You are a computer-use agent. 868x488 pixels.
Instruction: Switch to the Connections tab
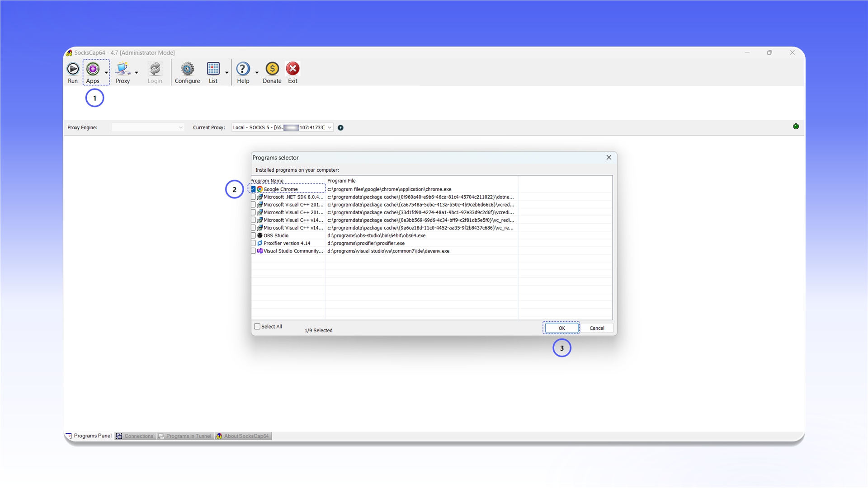(135, 436)
